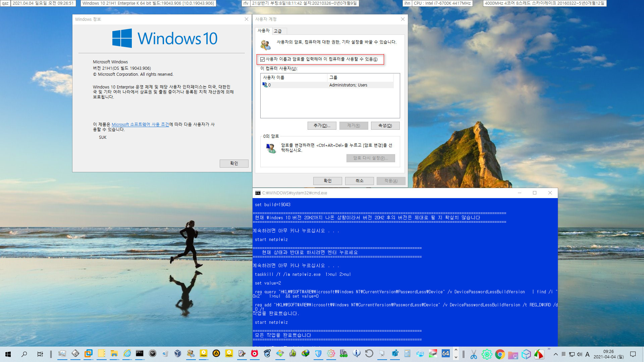This screenshot has width=644, height=362.
Task: Open the clock app taskbar icon
Action: (153, 354)
